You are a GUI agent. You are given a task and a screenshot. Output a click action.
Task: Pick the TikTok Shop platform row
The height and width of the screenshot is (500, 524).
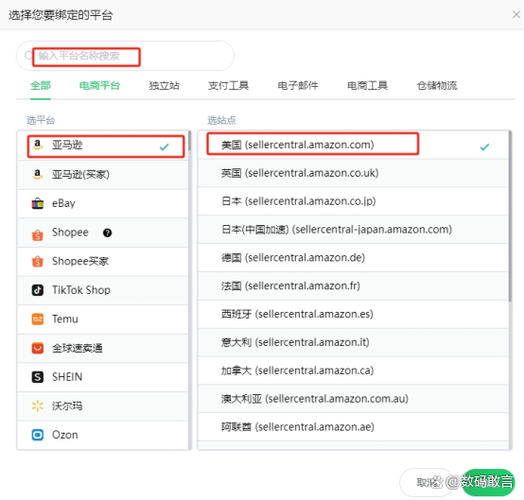(103, 290)
